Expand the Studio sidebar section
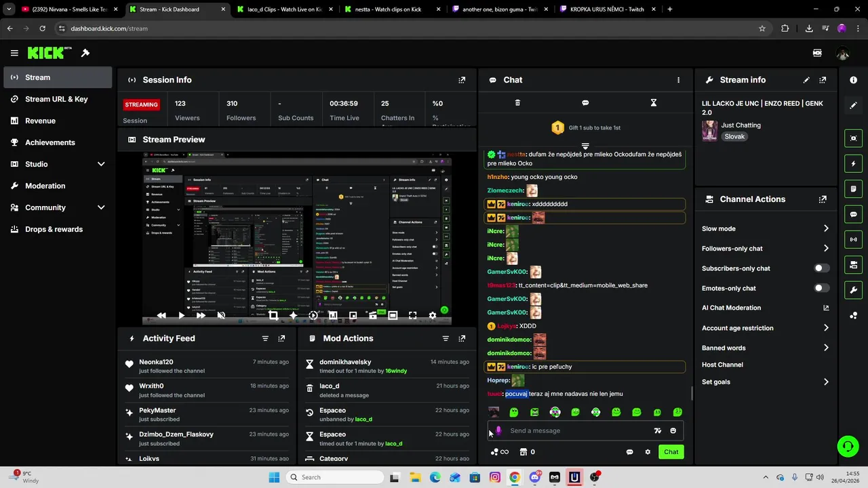 pos(101,164)
